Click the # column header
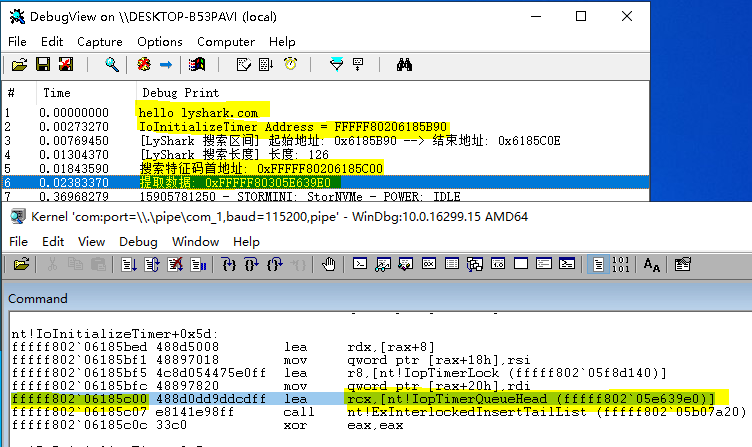Screen dimensions: 752x447 coord(11,93)
